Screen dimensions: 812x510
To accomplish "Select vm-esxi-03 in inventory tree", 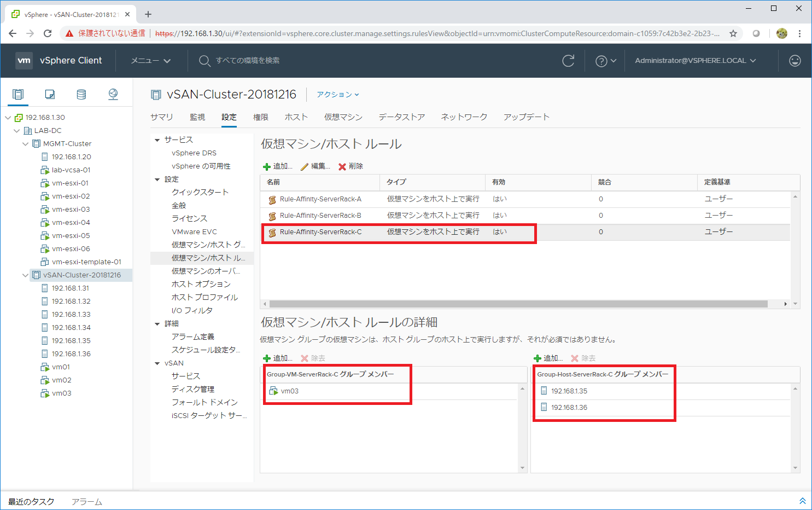I will pyautogui.click(x=71, y=210).
